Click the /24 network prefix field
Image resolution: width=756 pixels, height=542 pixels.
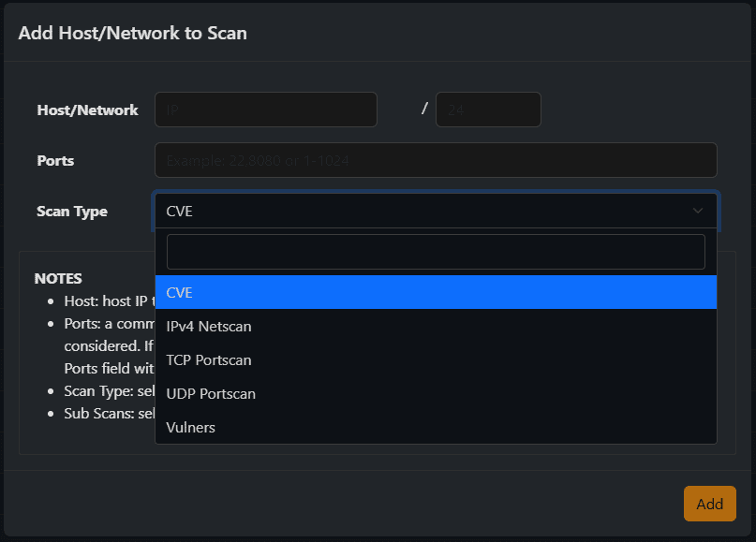point(488,109)
